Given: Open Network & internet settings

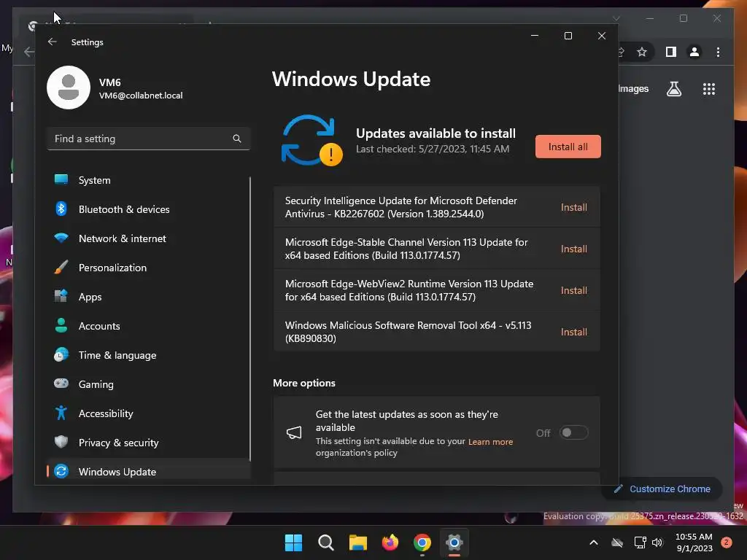Looking at the screenshot, I should (x=148, y=238).
